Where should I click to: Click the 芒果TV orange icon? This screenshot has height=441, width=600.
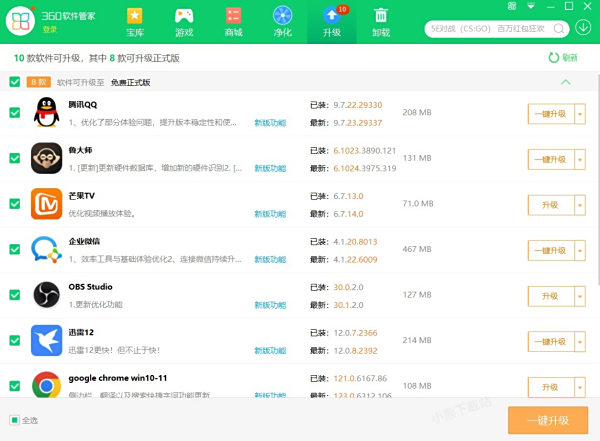coord(46,204)
